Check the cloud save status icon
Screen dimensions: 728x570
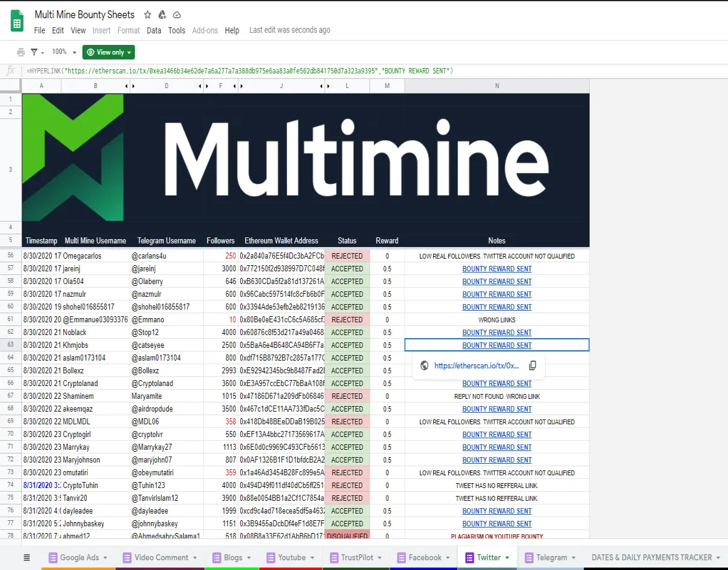(x=177, y=15)
